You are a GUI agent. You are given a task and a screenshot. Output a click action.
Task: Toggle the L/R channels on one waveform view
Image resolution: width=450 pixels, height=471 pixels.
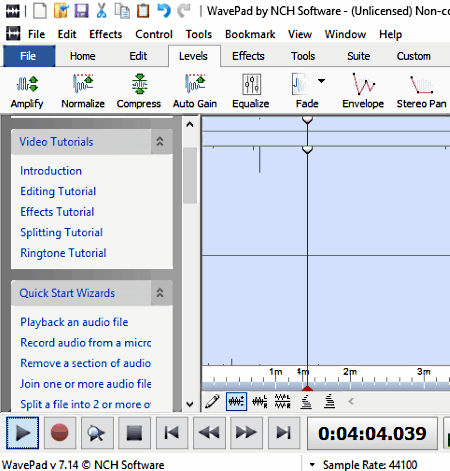coord(260,401)
